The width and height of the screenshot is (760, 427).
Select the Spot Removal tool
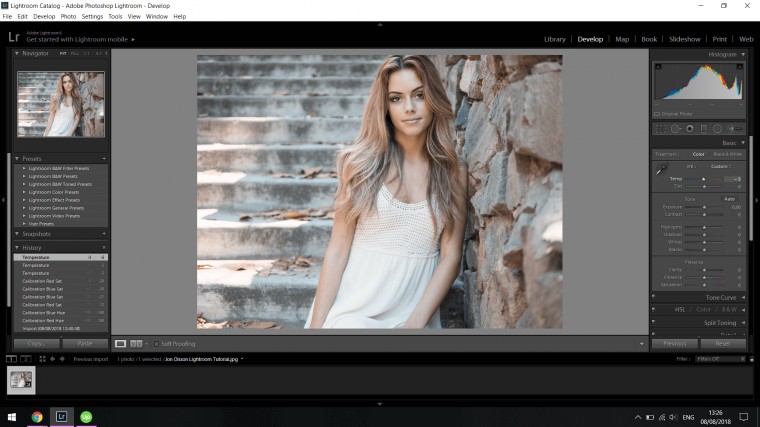[x=675, y=129]
